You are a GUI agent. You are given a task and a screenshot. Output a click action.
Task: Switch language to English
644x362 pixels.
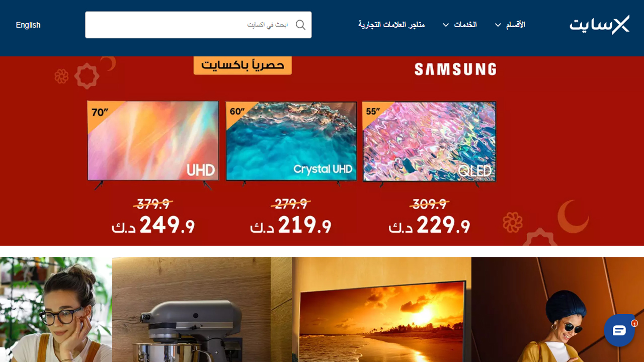(28, 25)
